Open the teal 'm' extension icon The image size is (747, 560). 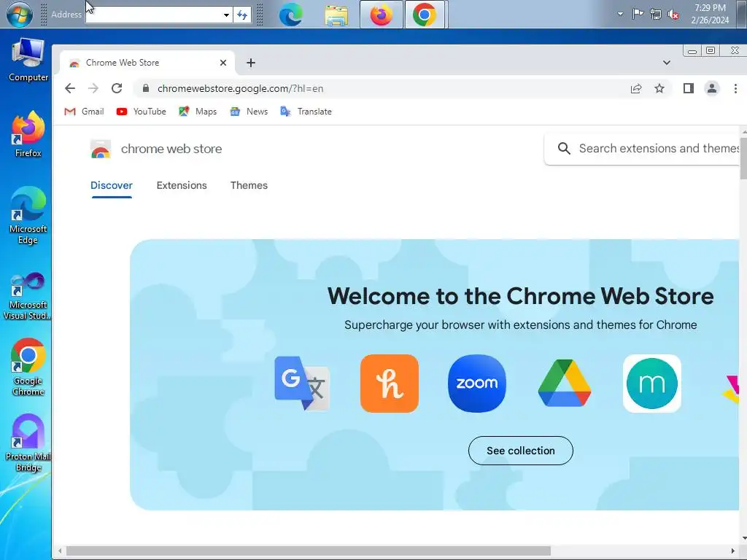click(652, 384)
